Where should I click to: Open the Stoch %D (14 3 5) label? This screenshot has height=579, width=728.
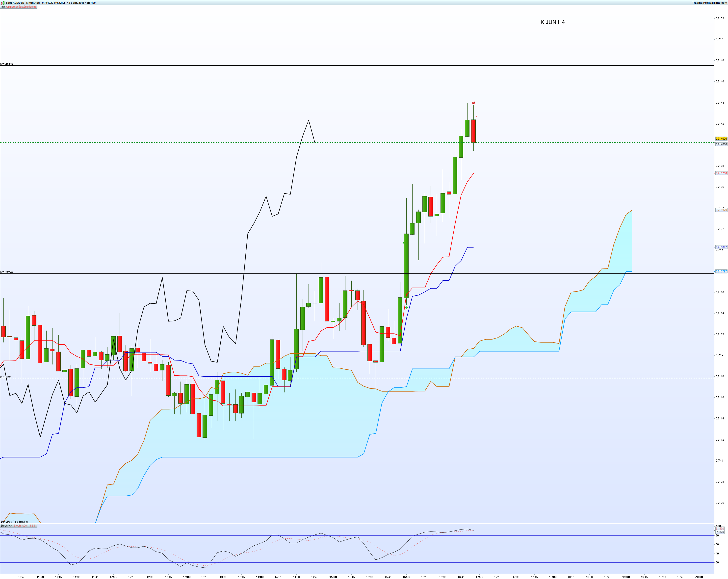point(25,526)
